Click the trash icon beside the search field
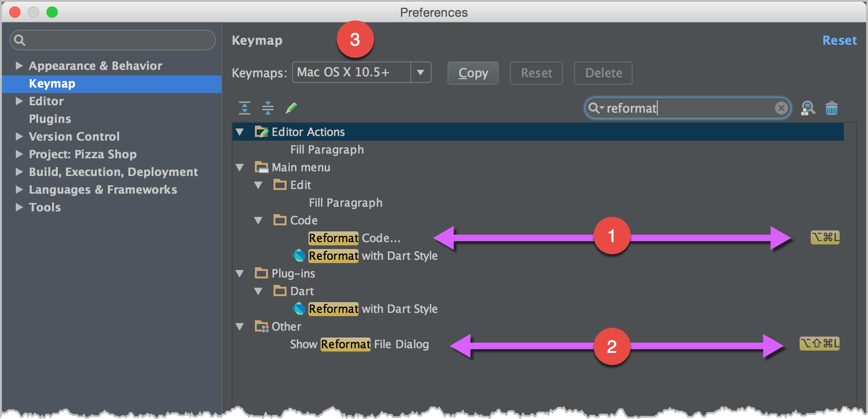Screen dimensions: 868x419 click(x=832, y=108)
